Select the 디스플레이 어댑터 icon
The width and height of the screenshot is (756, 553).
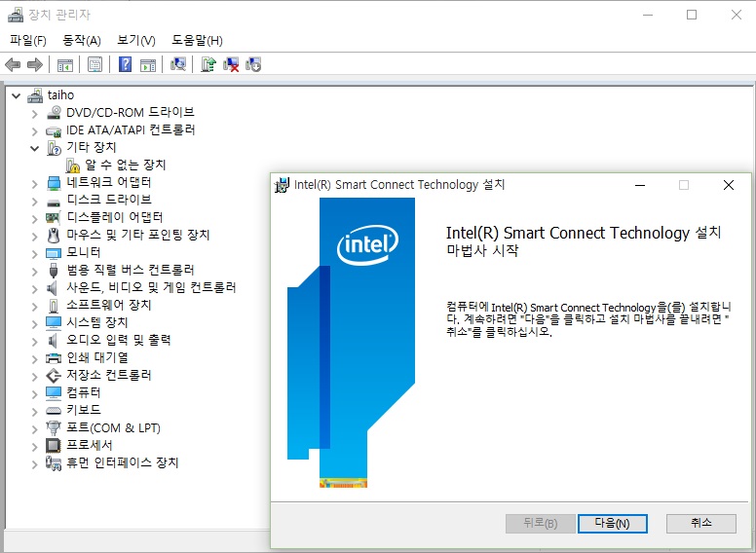point(53,218)
